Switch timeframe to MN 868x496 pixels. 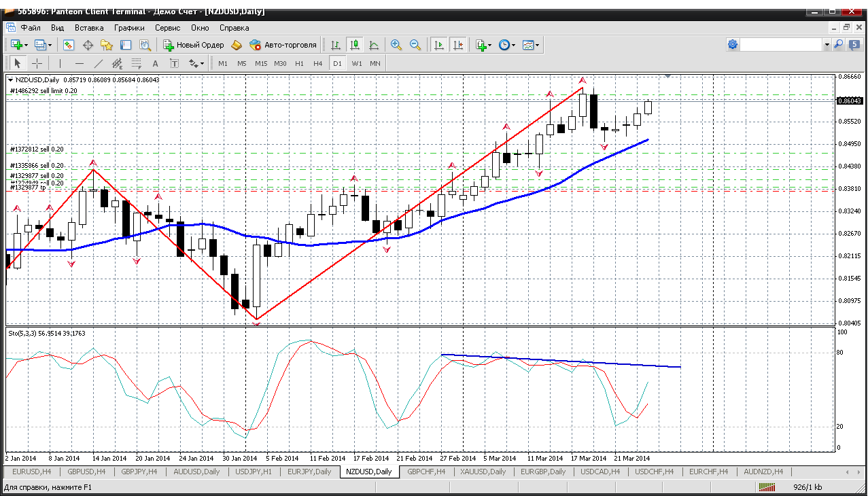click(x=375, y=63)
